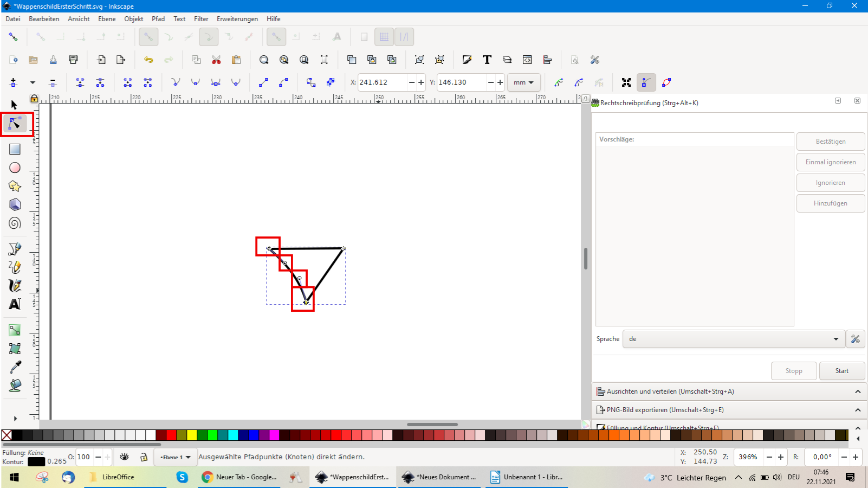
Task: Open the Text and font dialog icon
Action: 487,60
